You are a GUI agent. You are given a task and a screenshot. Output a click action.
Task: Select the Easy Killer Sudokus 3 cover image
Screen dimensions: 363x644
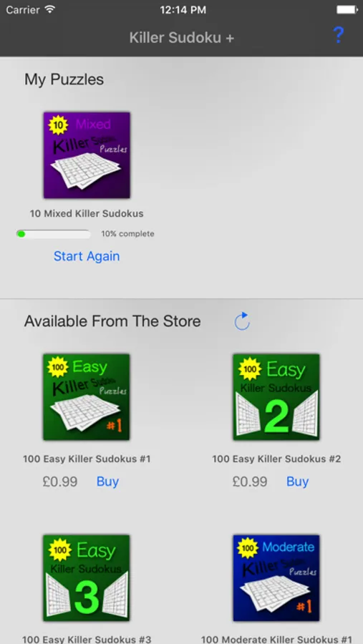pyautogui.click(x=87, y=578)
